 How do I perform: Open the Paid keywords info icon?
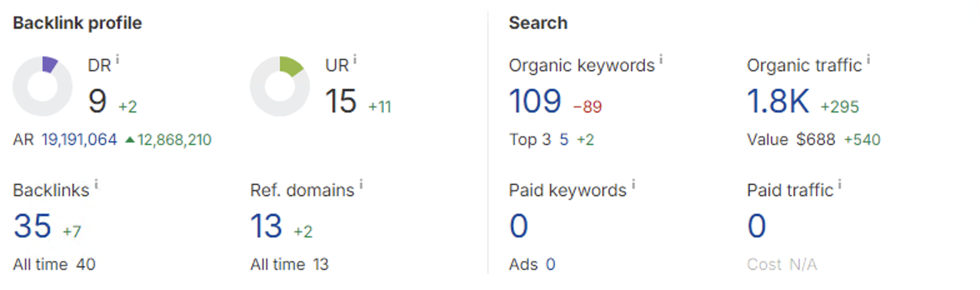point(633,184)
